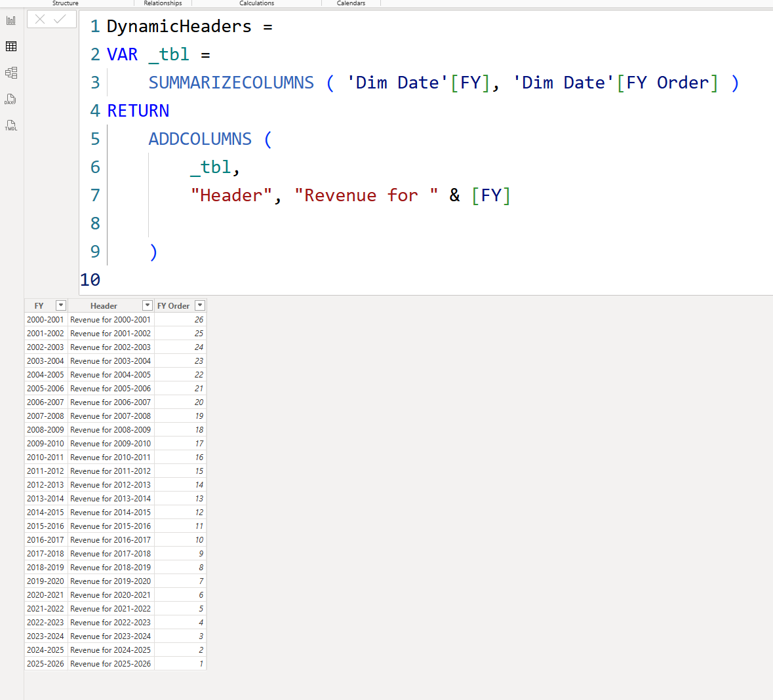Click closing parenthesis on line 9
The image size is (773, 700).
coord(153,252)
